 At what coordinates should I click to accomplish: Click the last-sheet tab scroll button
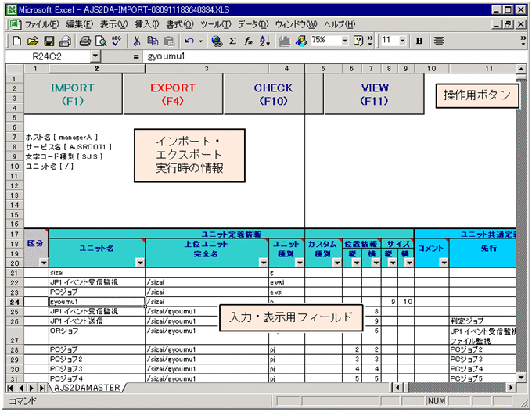[42, 388]
